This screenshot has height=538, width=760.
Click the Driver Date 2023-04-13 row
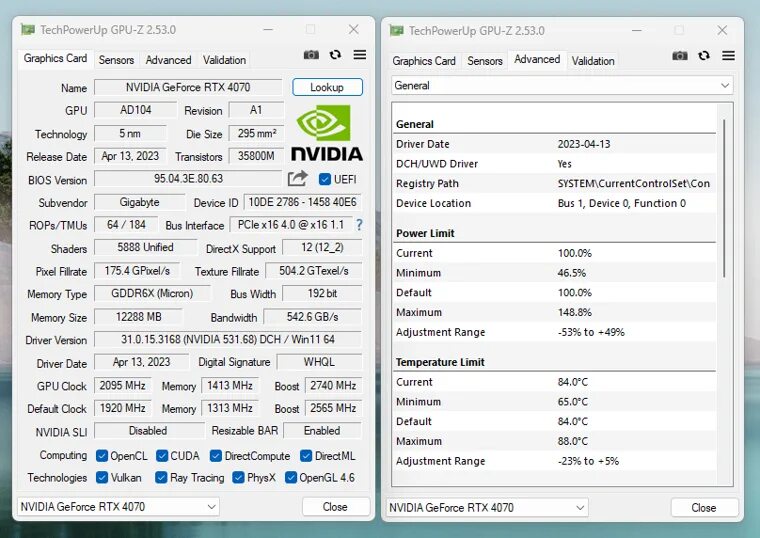coord(554,144)
